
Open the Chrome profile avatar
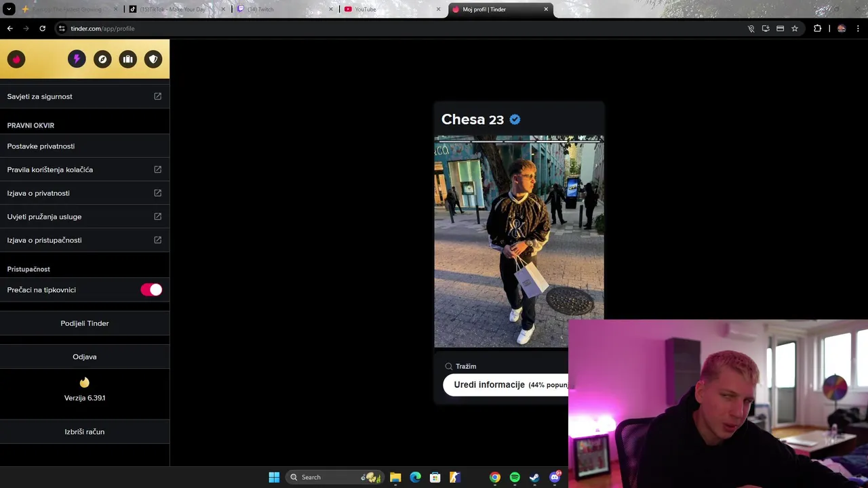(x=842, y=28)
